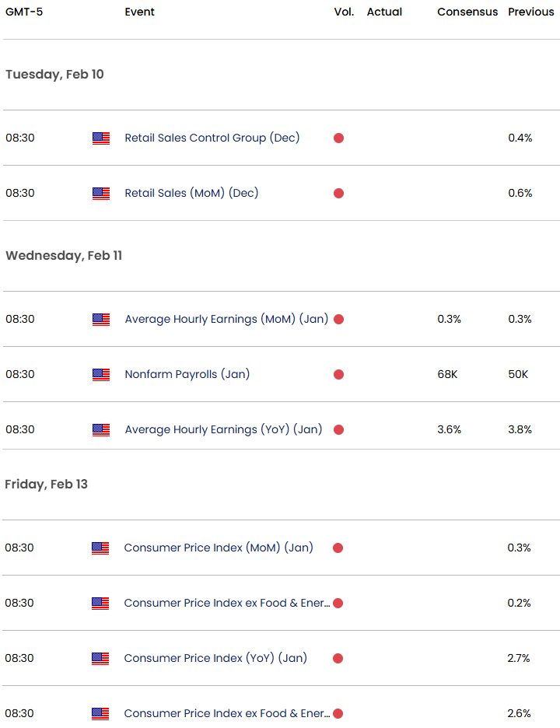
Task: Click the Event column header
Action: tap(139, 12)
